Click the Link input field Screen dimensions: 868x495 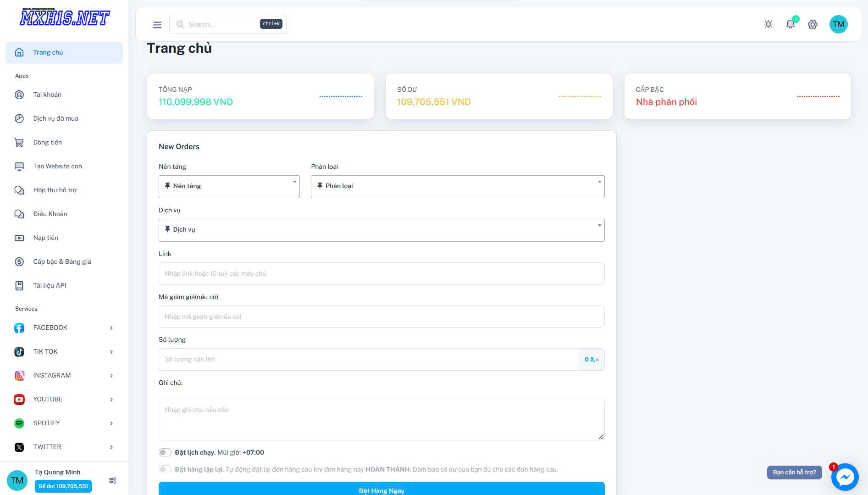pyautogui.click(x=381, y=273)
